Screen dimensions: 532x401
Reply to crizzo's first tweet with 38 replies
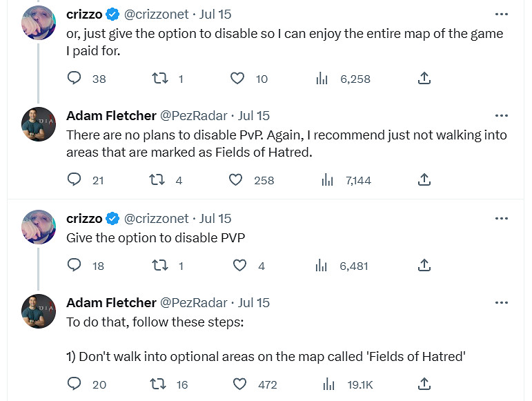click(x=75, y=79)
